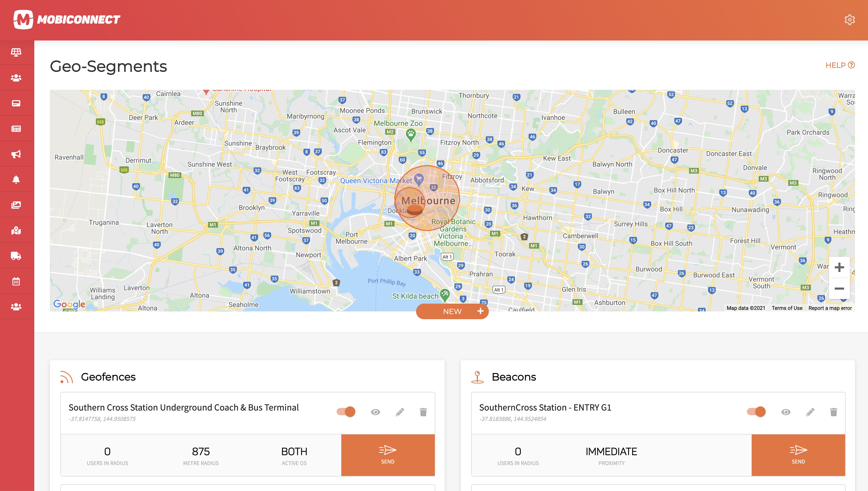868x491 pixels.
Task: Open the map marker geo-segments sidebar icon
Action: 16,231
